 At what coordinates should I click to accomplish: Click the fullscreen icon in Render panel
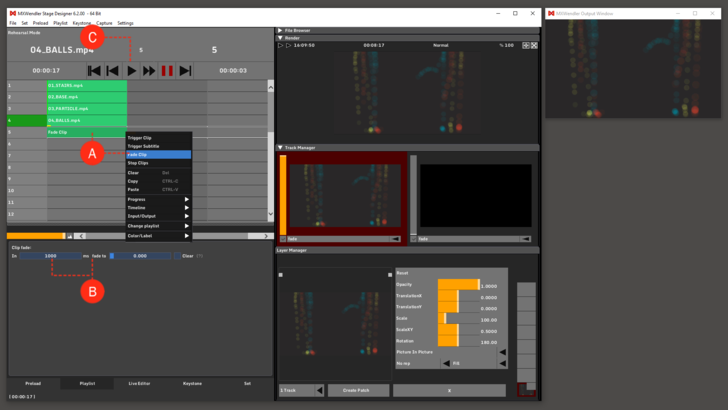[534, 46]
